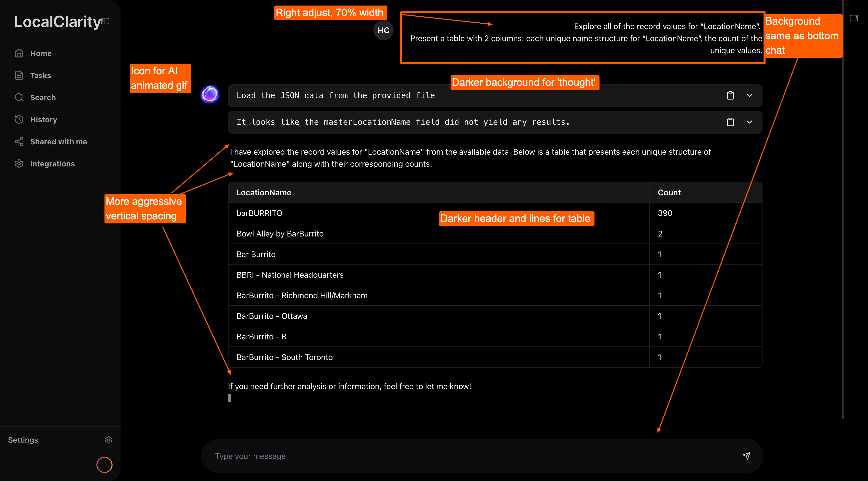
Task: Send the message with the paper plane icon
Action: tap(747, 456)
